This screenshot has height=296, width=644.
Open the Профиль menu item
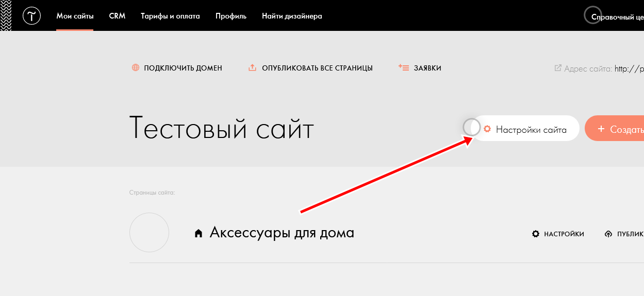tap(231, 16)
